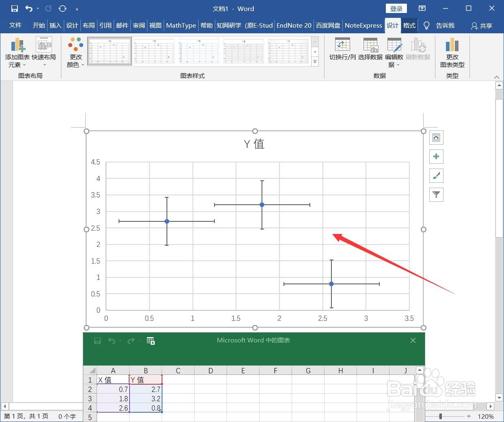Open 更改颜色 palette dropdown

pyautogui.click(x=76, y=53)
